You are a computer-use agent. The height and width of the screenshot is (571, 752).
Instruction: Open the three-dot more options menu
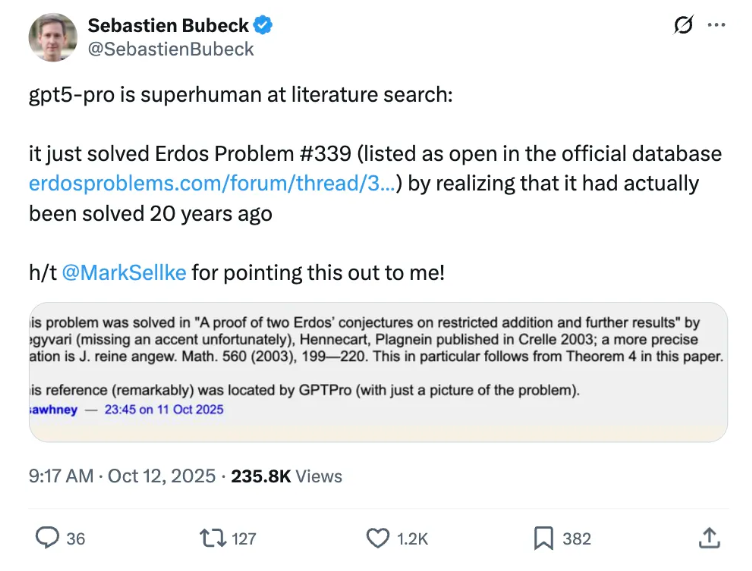click(716, 25)
